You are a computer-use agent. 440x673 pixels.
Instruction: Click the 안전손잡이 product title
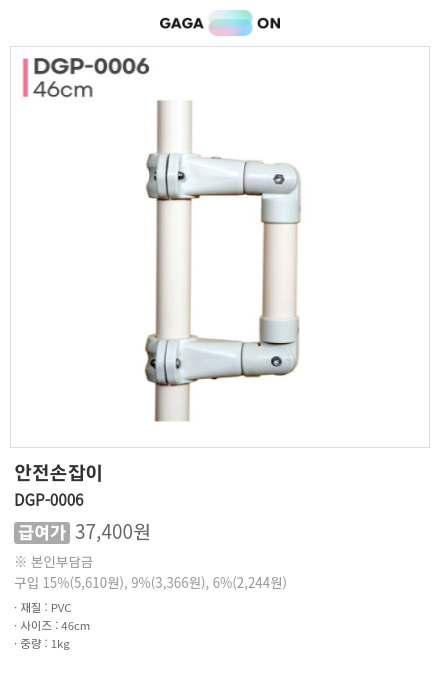click(x=58, y=473)
